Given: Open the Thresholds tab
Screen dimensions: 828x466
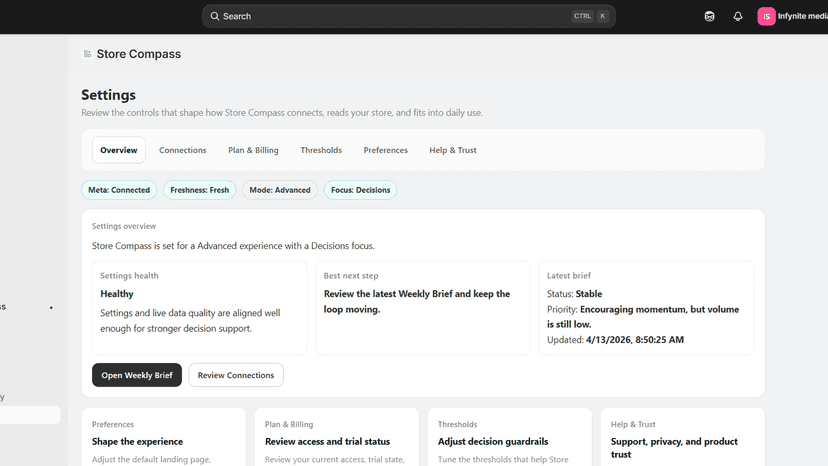Looking at the screenshot, I should [x=321, y=150].
